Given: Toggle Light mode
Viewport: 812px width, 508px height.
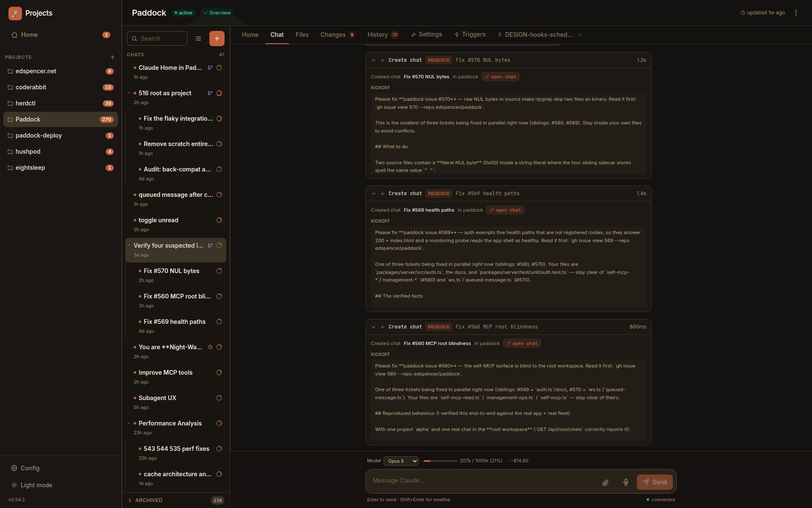Looking at the screenshot, I should [x=32, y=485].
